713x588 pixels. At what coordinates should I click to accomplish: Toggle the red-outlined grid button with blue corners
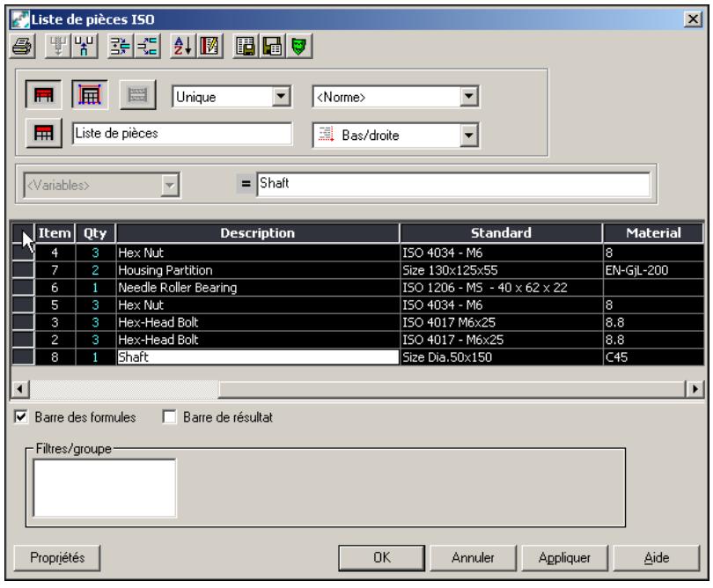[x=90, y=94]
